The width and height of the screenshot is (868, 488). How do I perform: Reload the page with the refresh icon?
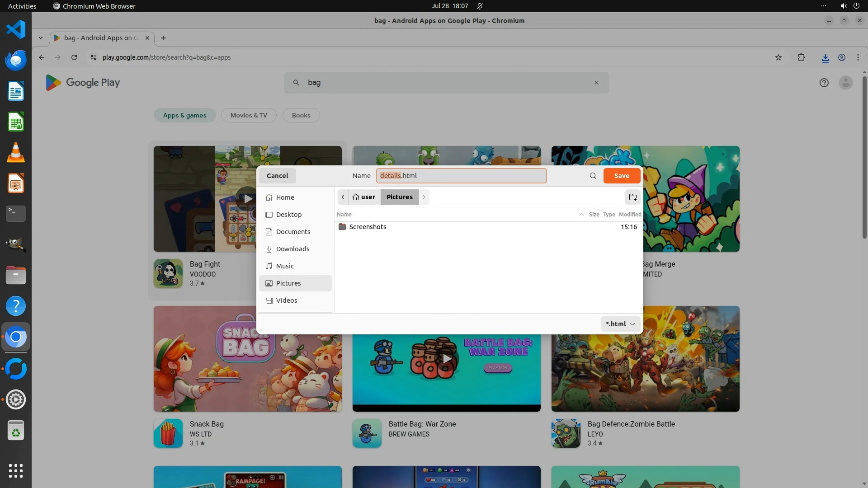(74, 57)
